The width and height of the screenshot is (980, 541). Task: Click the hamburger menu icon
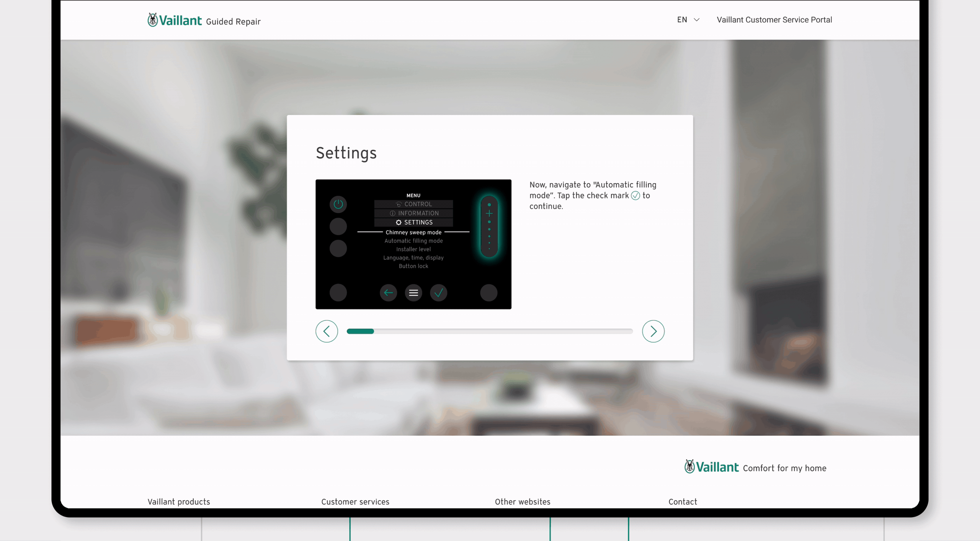[x=413, y=292]
